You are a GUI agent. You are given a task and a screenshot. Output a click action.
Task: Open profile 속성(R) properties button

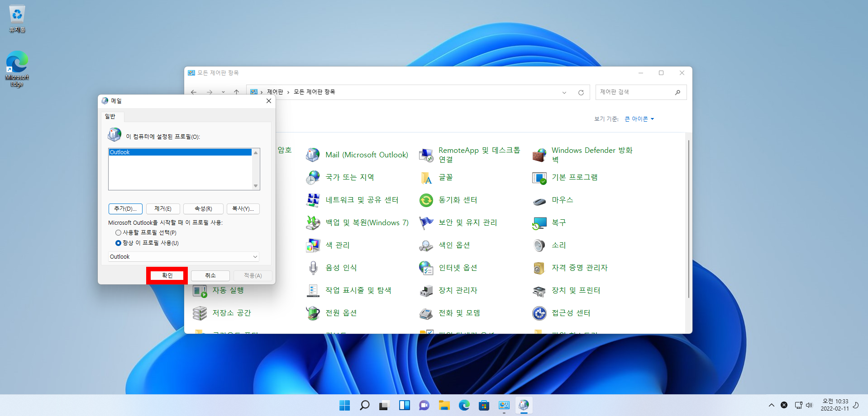coord(203,208)
